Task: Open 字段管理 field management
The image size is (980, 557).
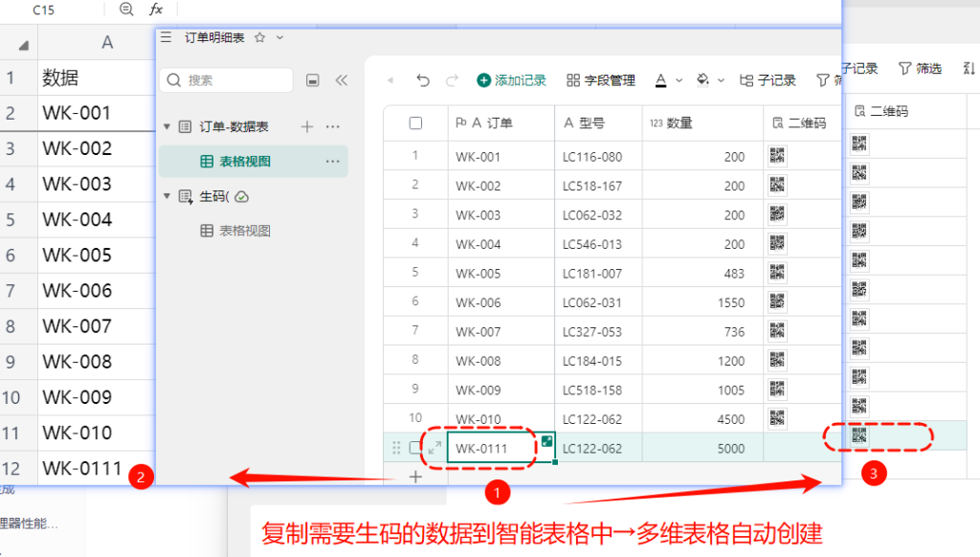Action: click(601, 80)
